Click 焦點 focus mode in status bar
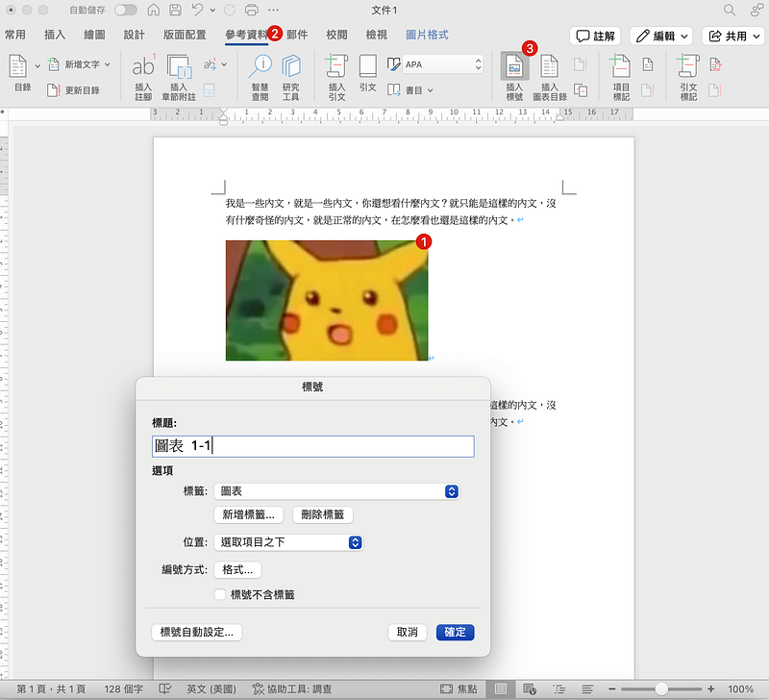Viewport: 769px width, 700px height. point(459,688)
